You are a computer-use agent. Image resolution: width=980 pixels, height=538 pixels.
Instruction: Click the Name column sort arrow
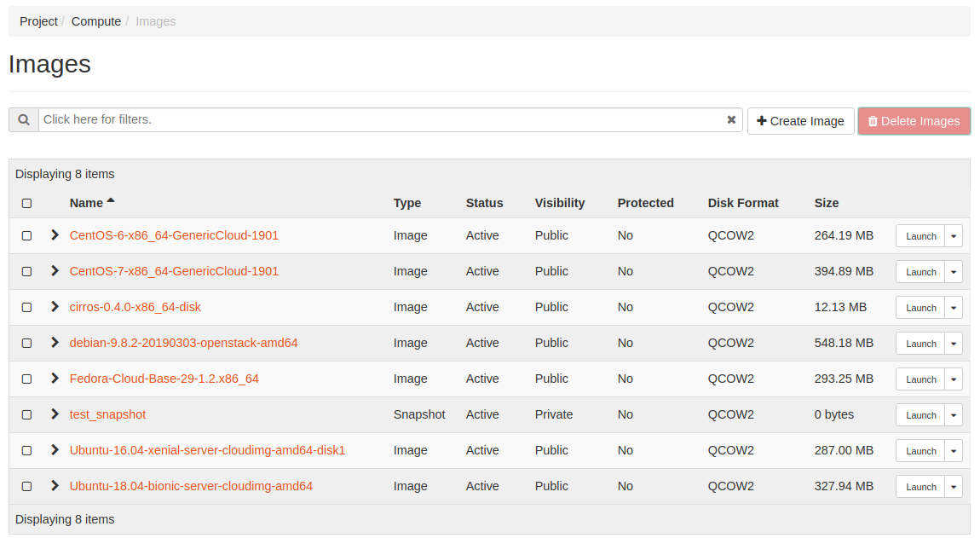[111, 202]
